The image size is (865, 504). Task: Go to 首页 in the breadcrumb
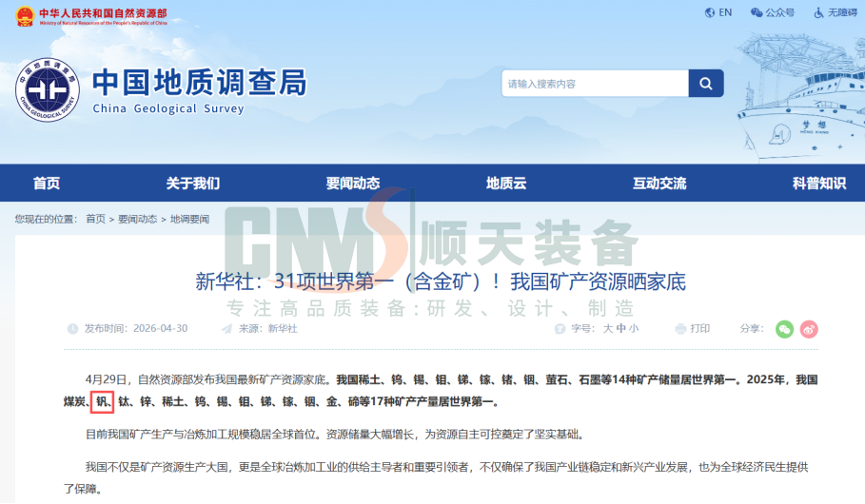(x=95, y=219)
